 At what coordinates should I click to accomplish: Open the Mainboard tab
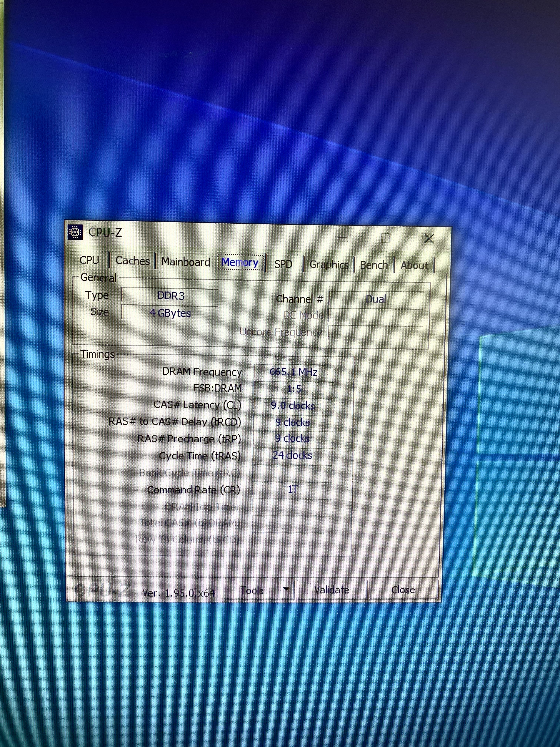(x=186, y=262)
